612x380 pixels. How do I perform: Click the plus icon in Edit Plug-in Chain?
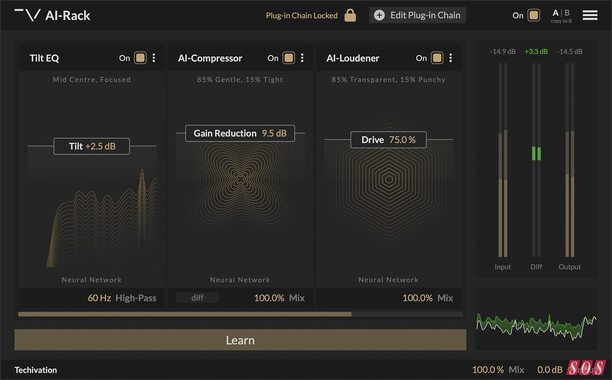[x=379, y=15]
